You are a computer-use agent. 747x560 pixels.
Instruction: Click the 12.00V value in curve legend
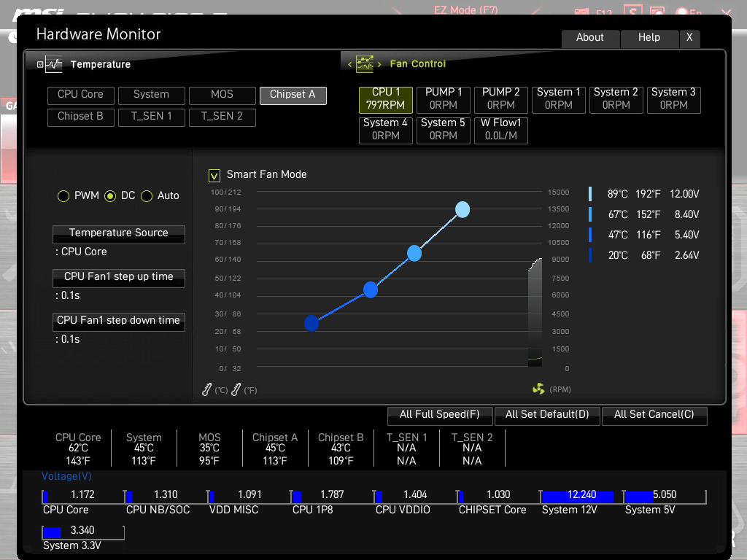point(684,194)
